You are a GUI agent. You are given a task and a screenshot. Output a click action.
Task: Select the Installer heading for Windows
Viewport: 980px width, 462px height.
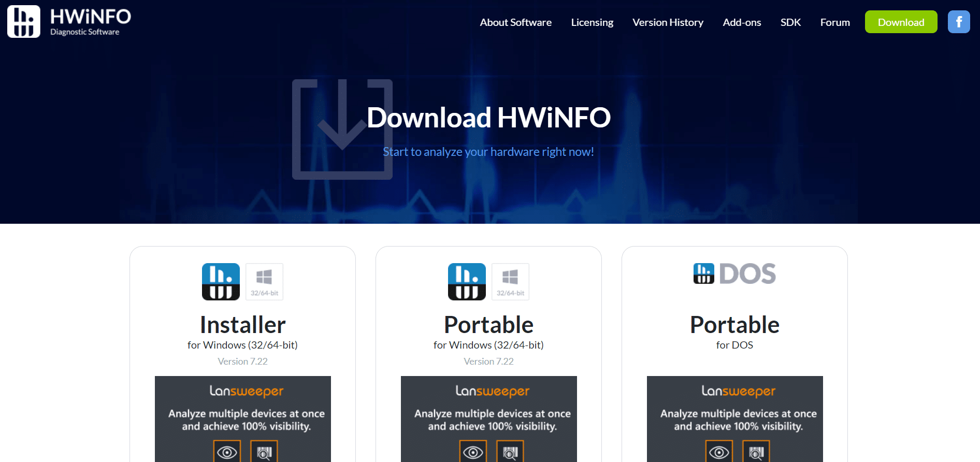click(x=242, y=325)
